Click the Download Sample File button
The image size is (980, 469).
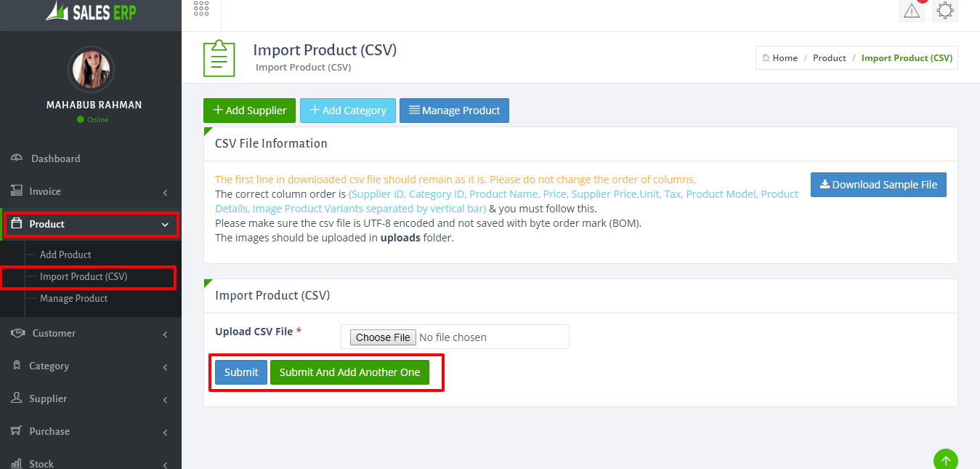tap(878, 185)
